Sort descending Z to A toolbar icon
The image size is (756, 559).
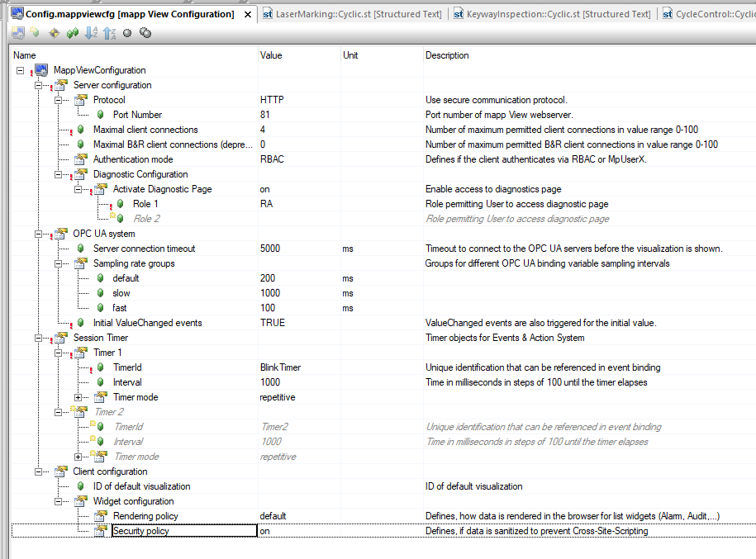[x=109, y=33]
